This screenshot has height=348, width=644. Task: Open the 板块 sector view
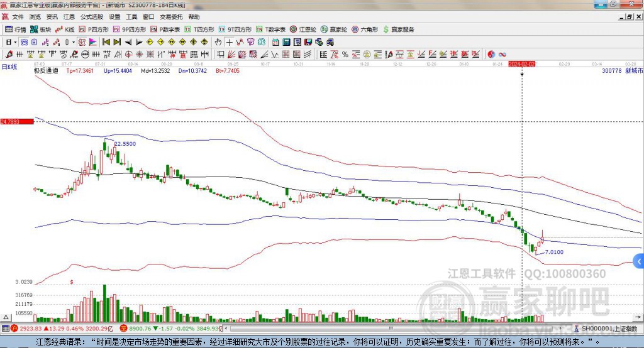40,30
